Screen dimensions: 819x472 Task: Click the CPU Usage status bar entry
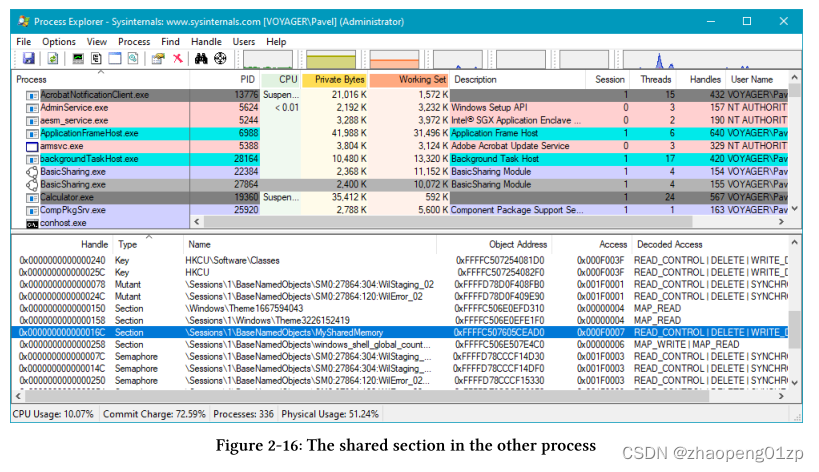click(x=53, y=415)
